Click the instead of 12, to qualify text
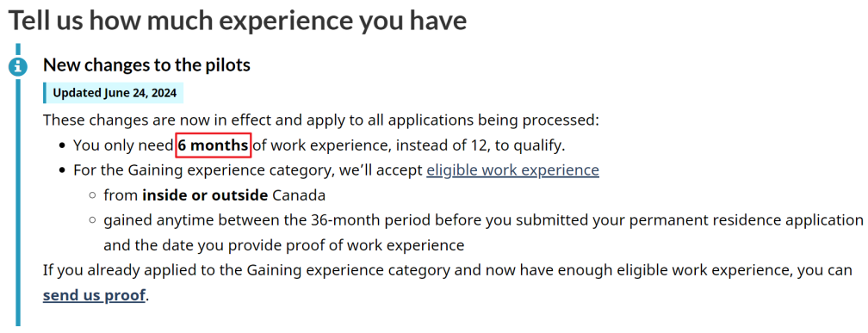 tap(475, 146)
